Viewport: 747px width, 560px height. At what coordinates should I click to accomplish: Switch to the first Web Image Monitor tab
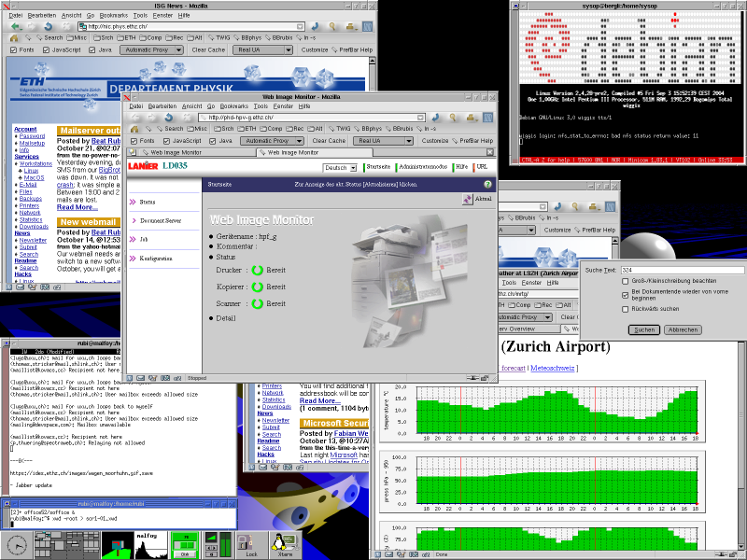(x=194, y=152)
